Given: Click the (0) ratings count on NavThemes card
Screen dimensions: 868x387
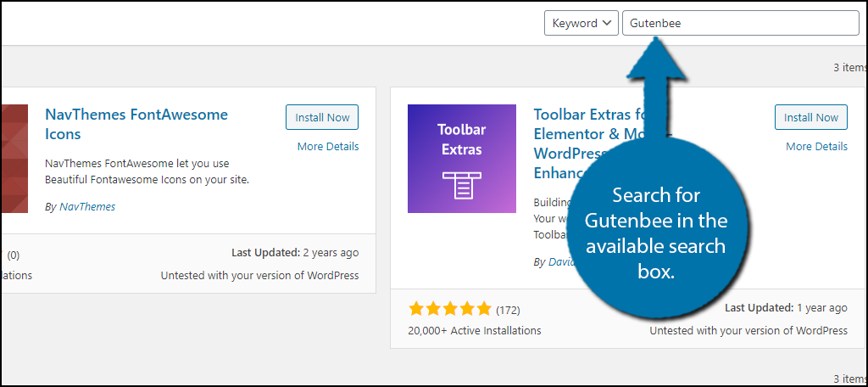Looking at the screenshot, I should 14,254.
